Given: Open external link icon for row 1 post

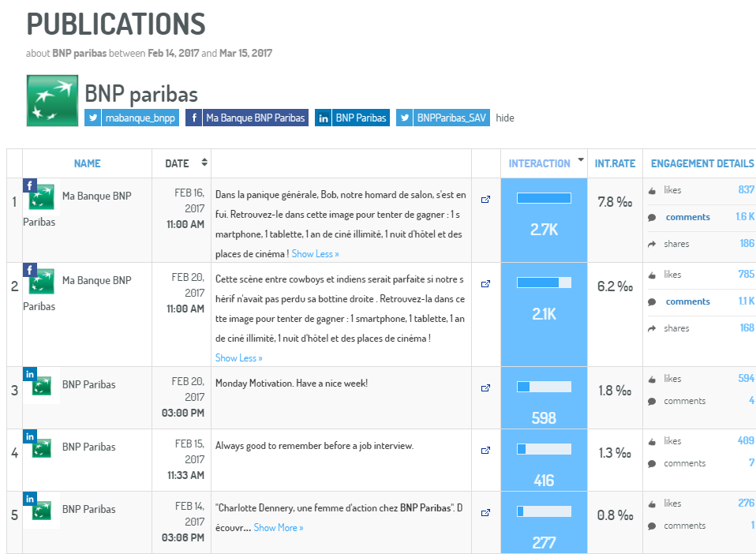Looking at the screenshot, I should [x=485, y=200].
